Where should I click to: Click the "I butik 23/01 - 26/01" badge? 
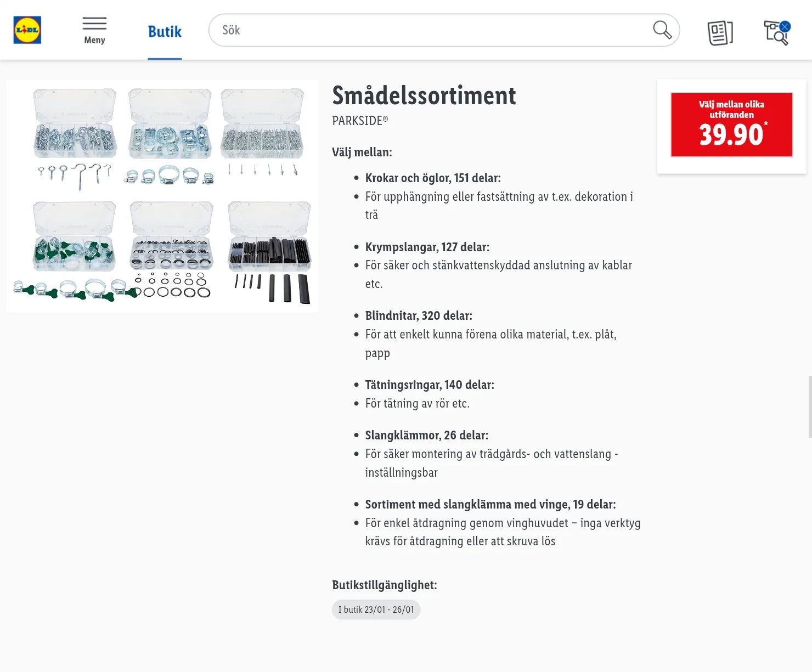pyautogui.click(x=376, y=609)
